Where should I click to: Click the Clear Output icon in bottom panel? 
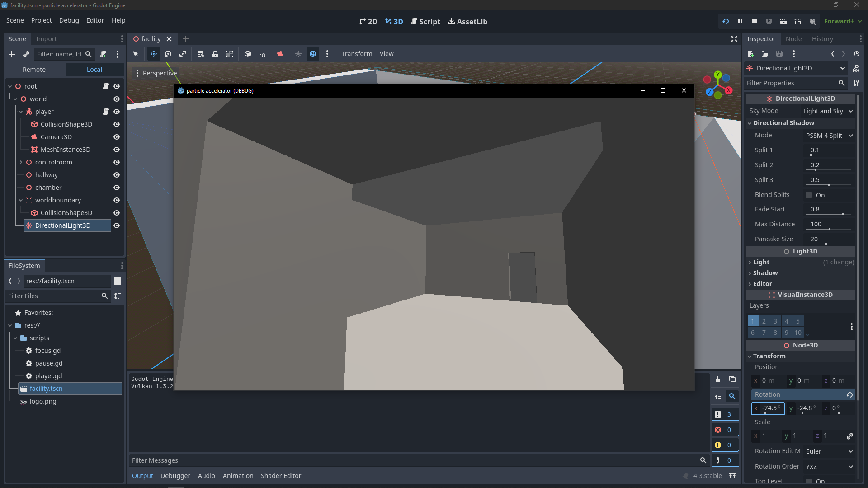pyautogui.click(x=718, y=380)
